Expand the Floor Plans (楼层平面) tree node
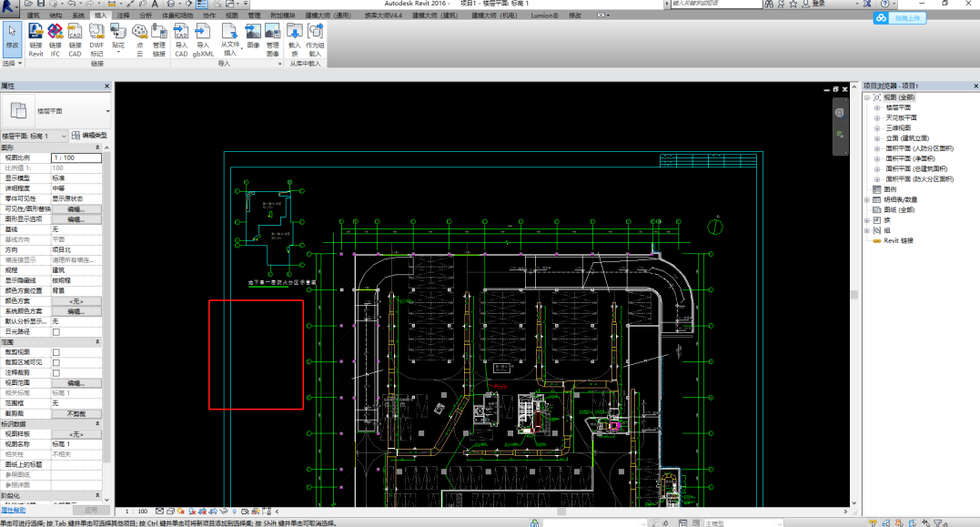This screenshot has height=527, width=980. (x=878, y=107)
